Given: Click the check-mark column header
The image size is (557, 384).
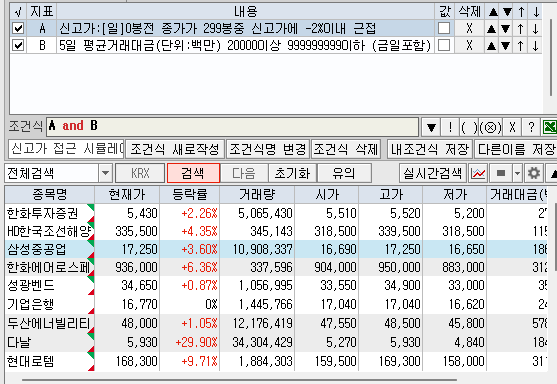Looking at the screenshot, I should tap(18, 12).
